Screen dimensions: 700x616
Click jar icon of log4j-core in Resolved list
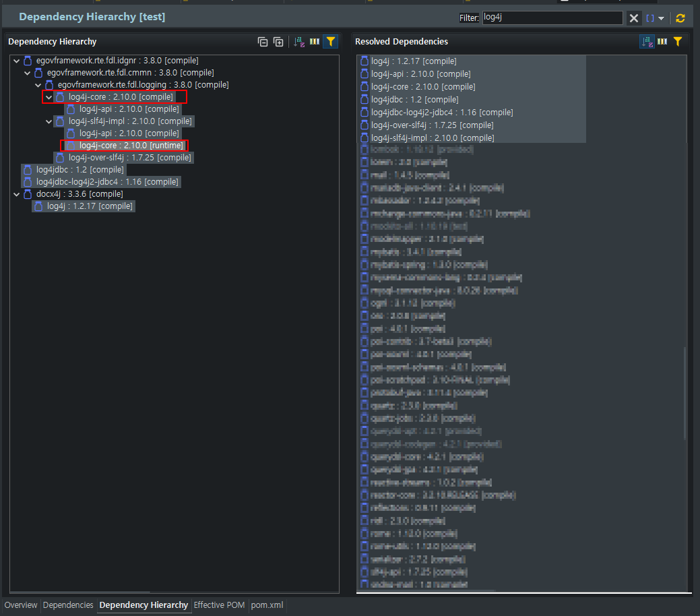coord(364,87)
